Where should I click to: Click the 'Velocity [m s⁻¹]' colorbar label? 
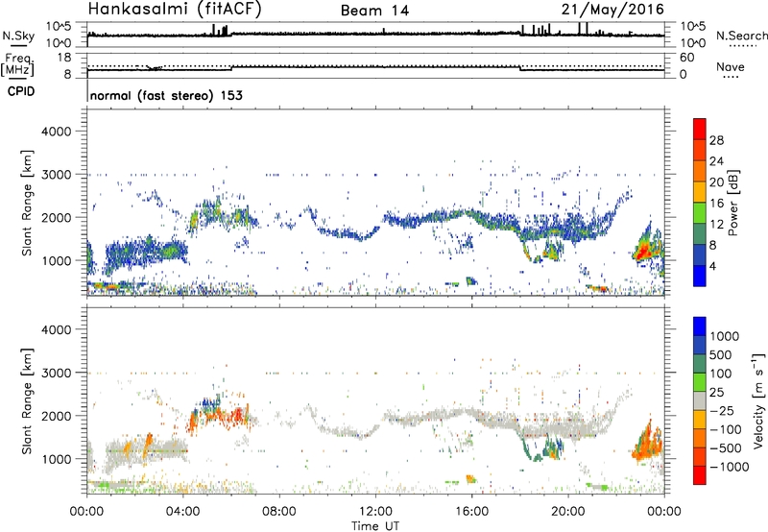pyautogui.click(x=758, y=400)
